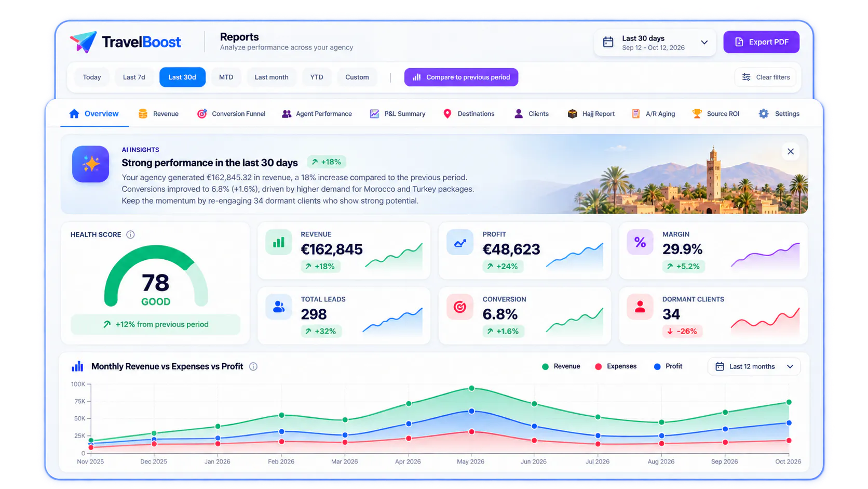Go to the Agent Performance tab
The height and width of the screenshot is (489, 868).
click(x=317, y=114)
